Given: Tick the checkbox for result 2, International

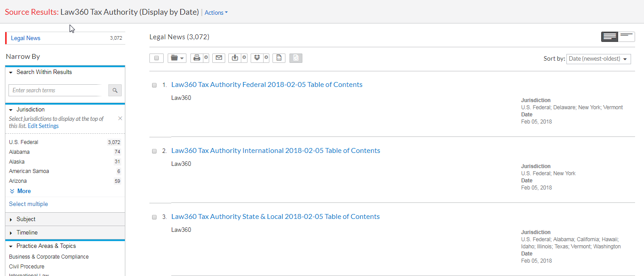Looking at the screenshot, I should pos(154,151).
